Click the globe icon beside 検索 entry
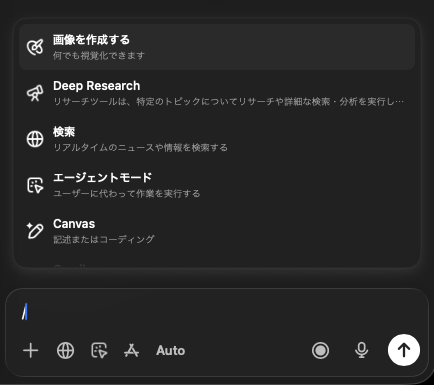Image resolution: width=434 pixels, height=385 pixels. pos(35,139)
